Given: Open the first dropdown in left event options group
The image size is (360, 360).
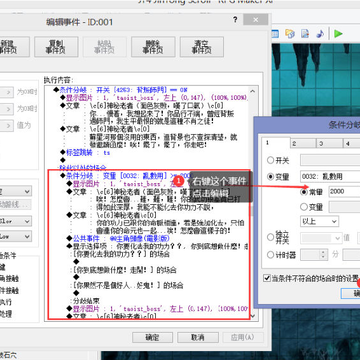Looking at the screenshot, I should pos(16,192).
